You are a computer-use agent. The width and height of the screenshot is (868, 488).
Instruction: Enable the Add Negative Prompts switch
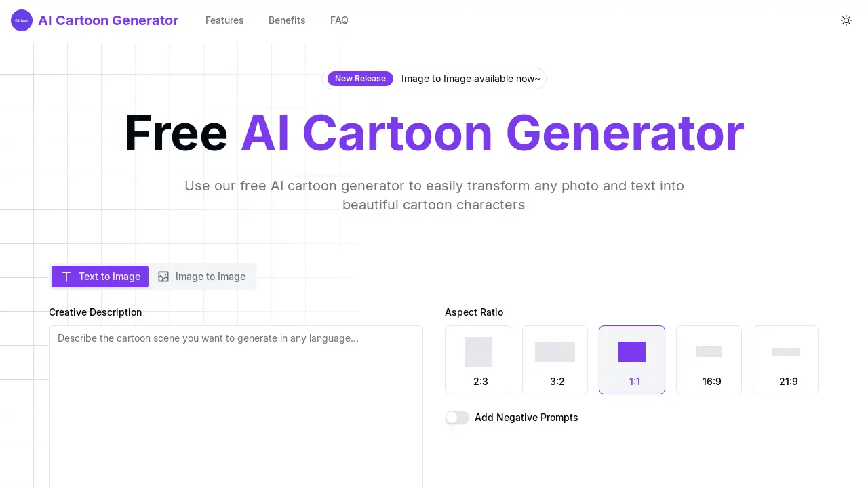457,418
